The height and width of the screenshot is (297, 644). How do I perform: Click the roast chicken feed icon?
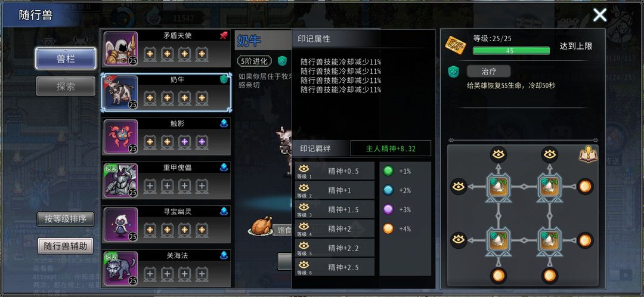coord(261,226)
